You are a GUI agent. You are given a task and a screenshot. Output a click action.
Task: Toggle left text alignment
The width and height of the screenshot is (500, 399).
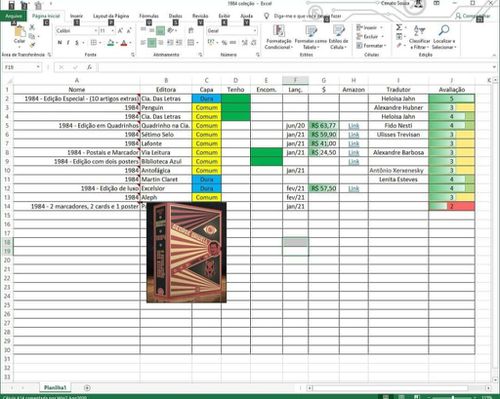143,43
